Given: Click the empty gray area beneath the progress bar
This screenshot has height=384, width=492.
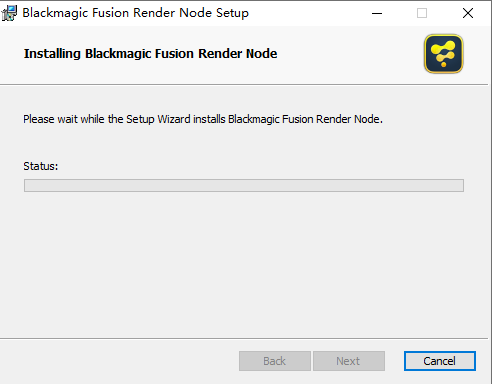Looking at the screenshot, I should point(244,263).
